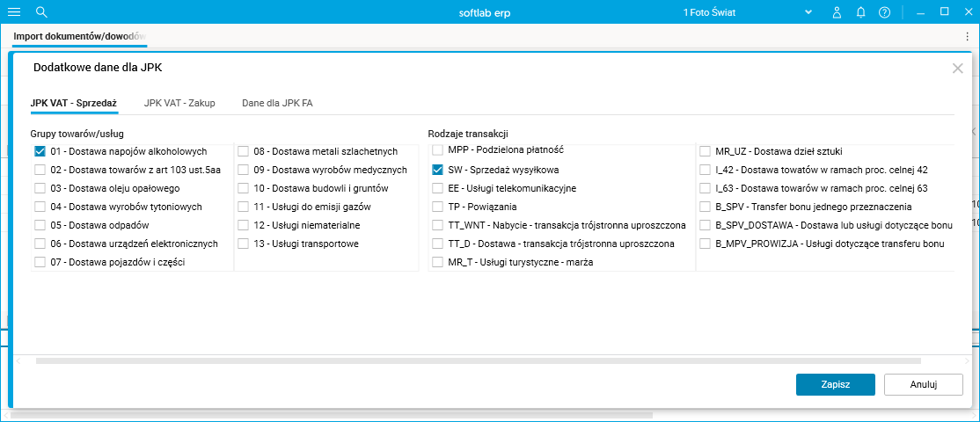
Task: Open the hamburger main menu
Action: pos(14,12)
